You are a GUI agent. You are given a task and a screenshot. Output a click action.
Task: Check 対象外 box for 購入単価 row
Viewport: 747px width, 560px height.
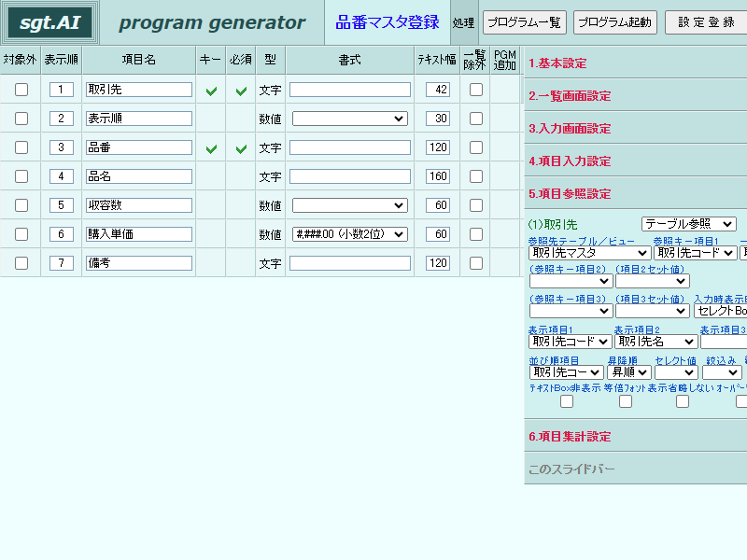click(21, 234)
